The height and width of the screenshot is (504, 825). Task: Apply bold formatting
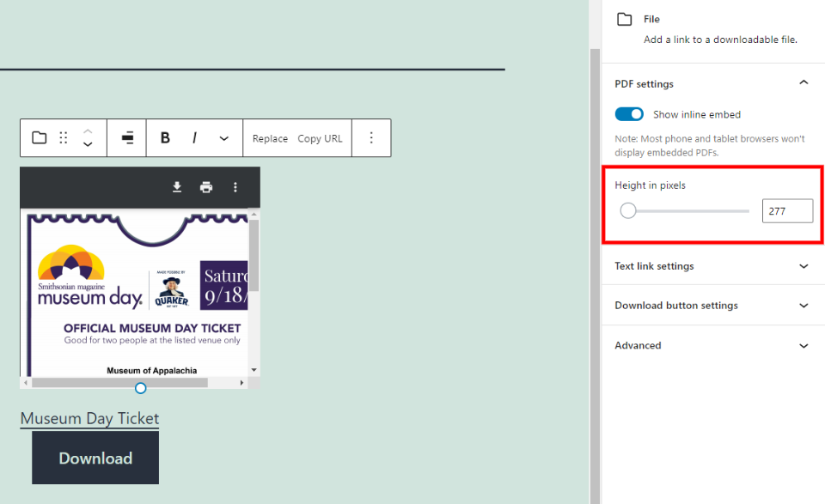pyautogui.click(x=164, y=137)
